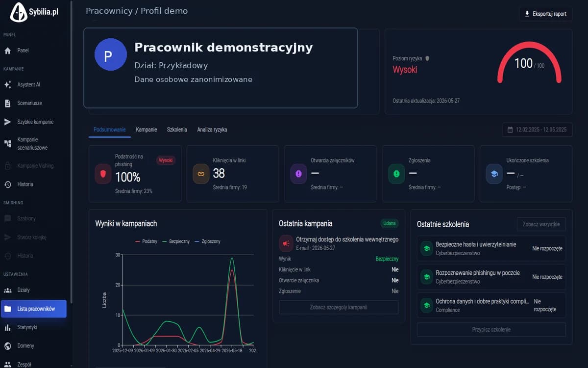Click the Bezpieczne hasła training icon
588x368 pixels.
(426, 249)
